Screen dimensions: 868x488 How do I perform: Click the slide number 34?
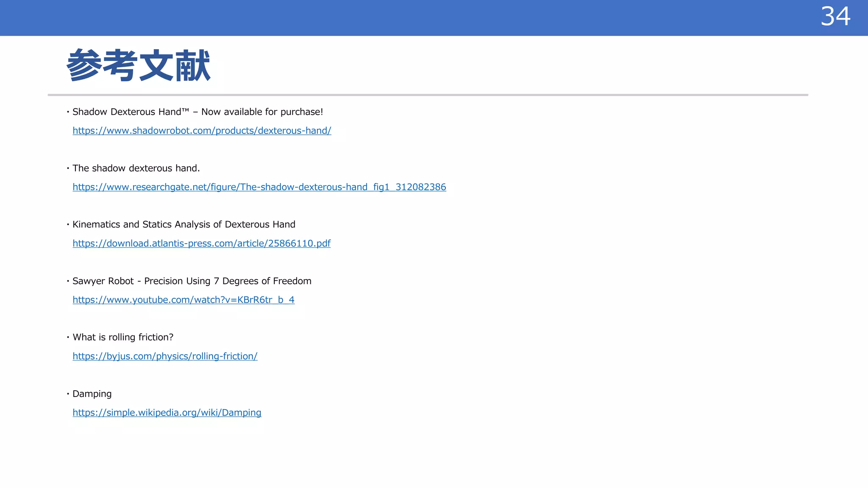[835, 17]
